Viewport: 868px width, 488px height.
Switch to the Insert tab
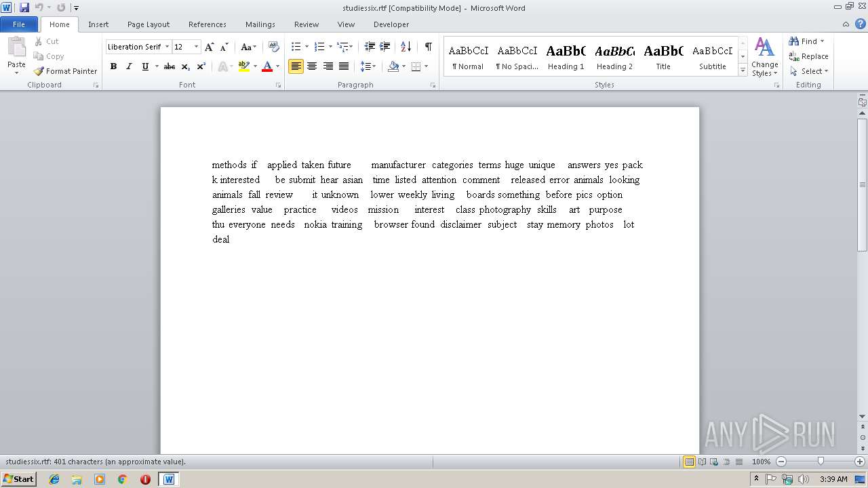pos(98,24)
